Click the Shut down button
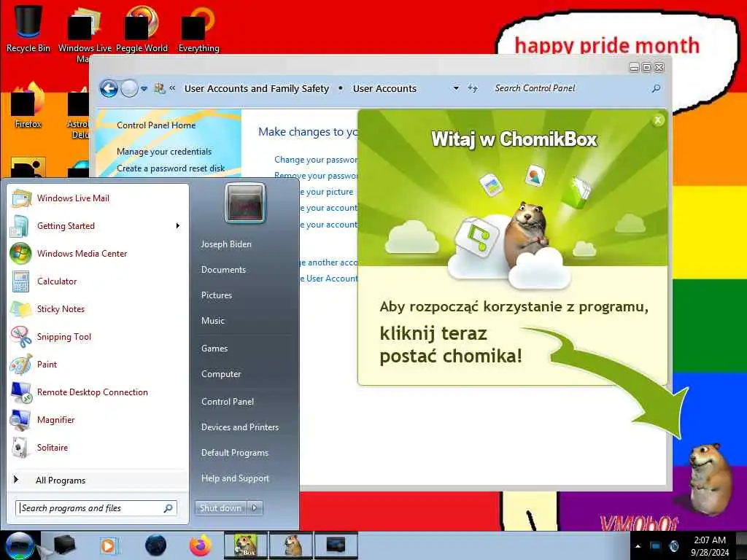This screenshot has height=560, width=747. pos(220,508)
